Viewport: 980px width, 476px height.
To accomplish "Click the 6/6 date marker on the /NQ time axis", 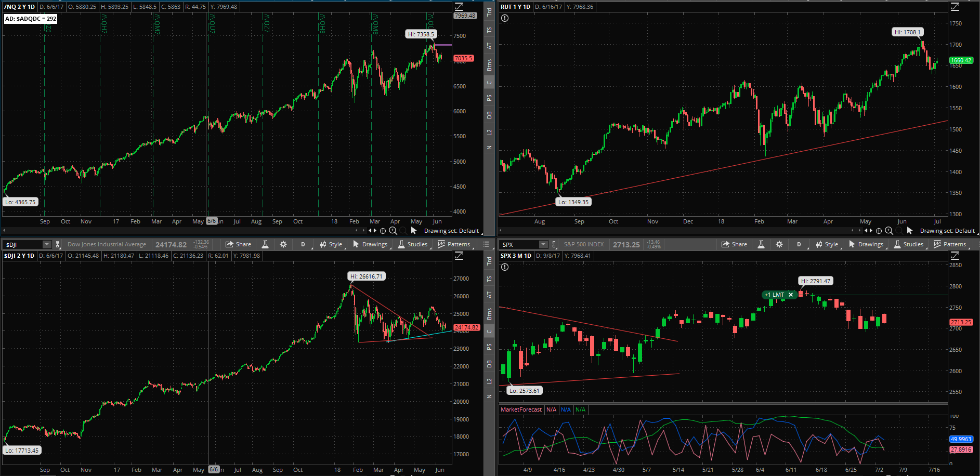I will 212,221.
